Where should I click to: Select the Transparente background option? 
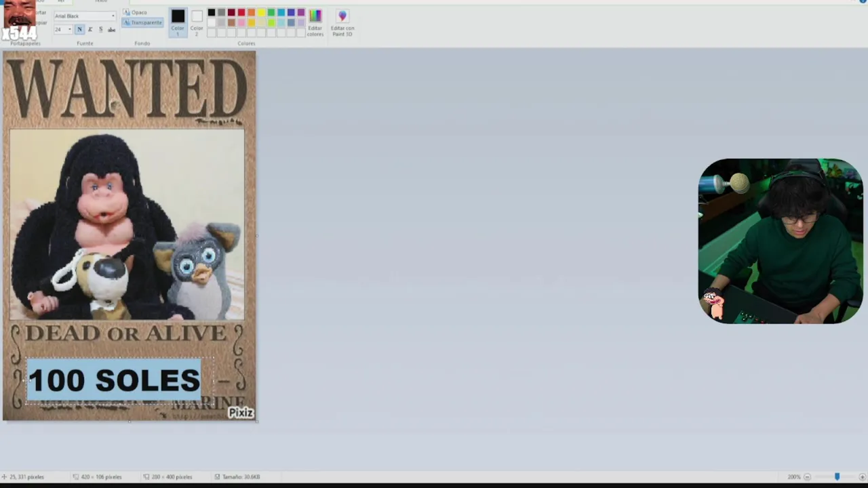(142, 22)
